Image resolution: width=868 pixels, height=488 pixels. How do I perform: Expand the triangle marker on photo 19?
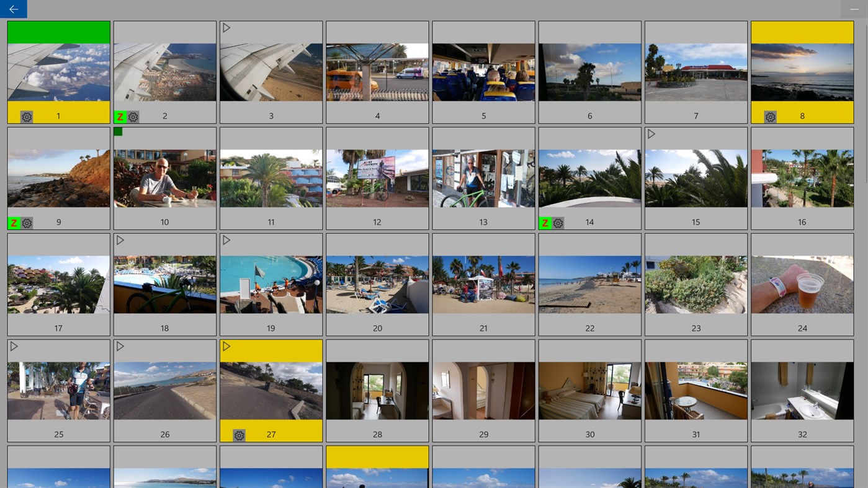226,239
